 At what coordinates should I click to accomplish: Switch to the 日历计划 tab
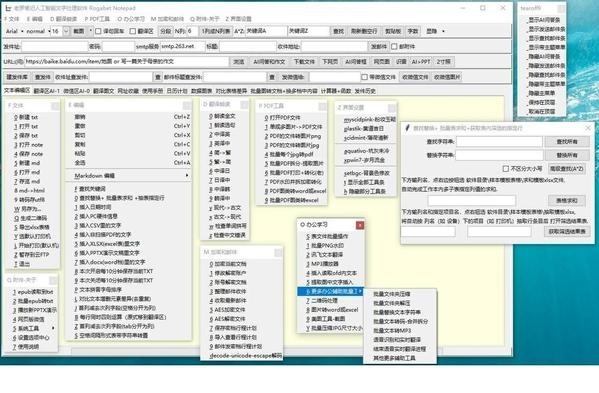pos(177,91)
